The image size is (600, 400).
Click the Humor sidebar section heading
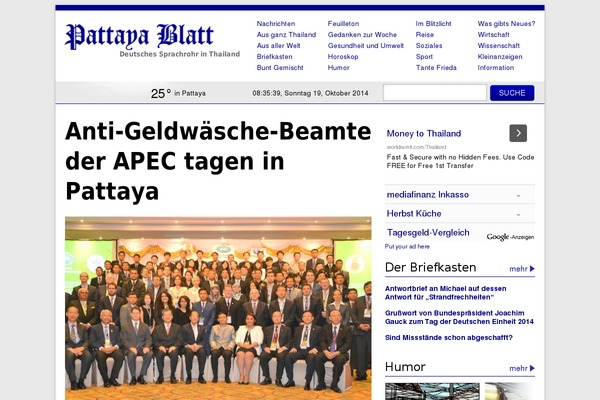point(405,367)
